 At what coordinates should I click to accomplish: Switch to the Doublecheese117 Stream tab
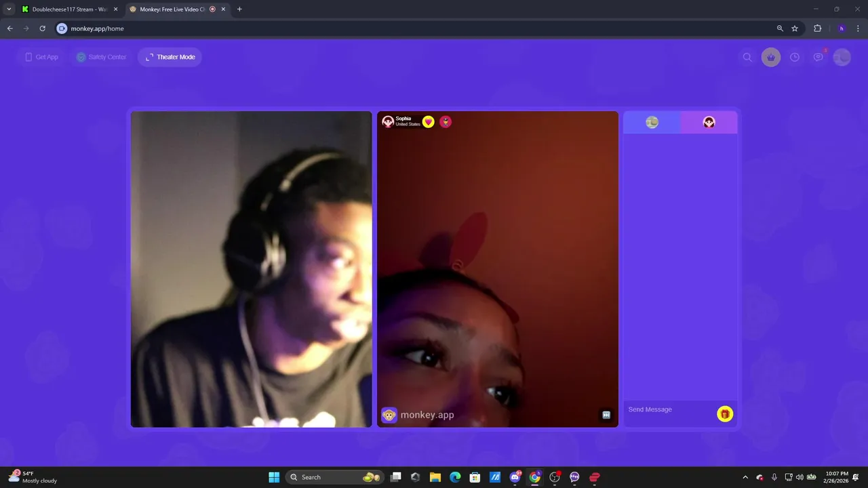click(x=69, y=9)
